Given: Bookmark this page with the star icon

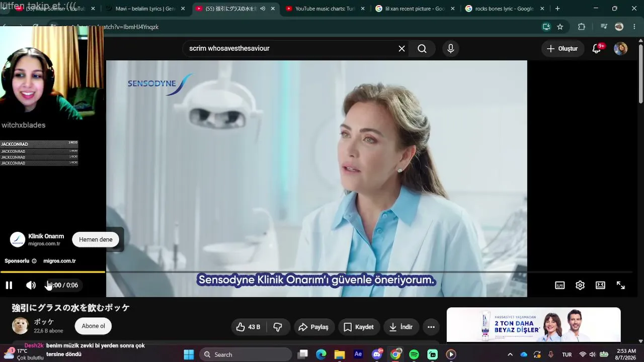Looking at the screenshot, I should 560,27.
